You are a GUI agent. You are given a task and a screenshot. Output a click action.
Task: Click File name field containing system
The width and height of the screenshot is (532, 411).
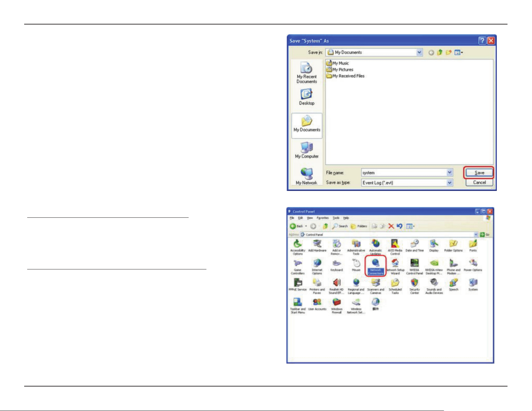point(404,172)
